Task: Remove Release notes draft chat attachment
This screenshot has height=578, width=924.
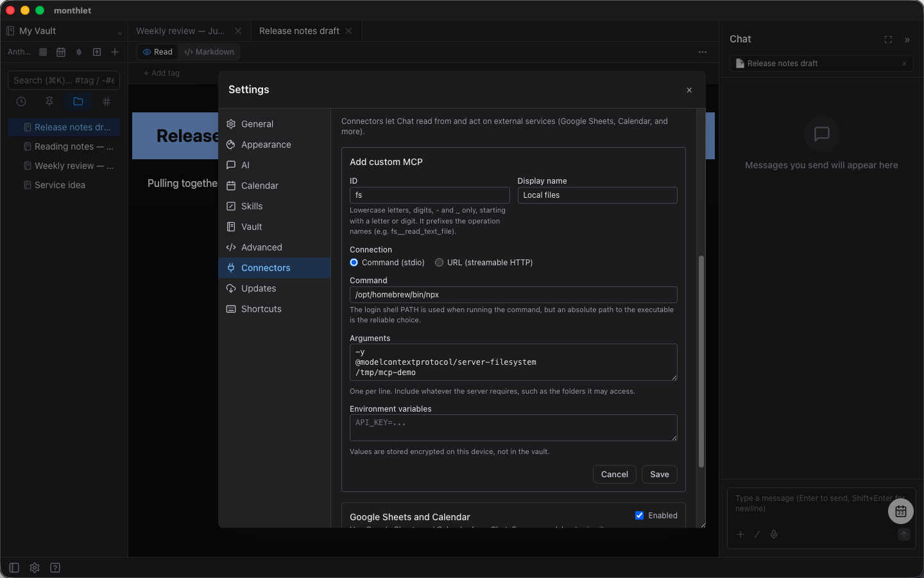Action: click(x=904, y=64)
